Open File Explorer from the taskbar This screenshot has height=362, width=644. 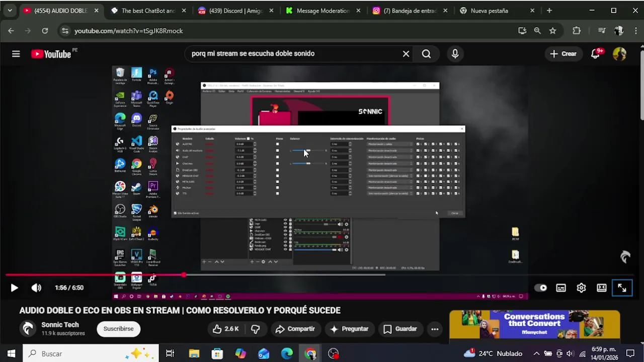194,353
